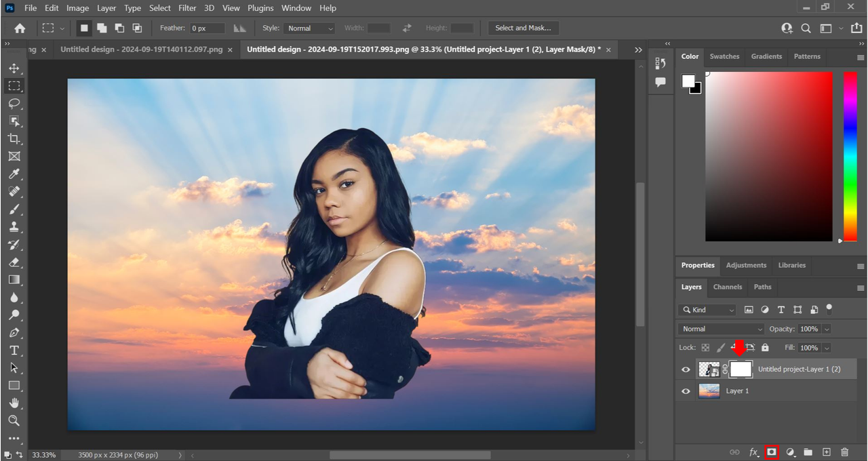
Task: Expand the Fill slider dropdown arrow
Action: [825, 348]
